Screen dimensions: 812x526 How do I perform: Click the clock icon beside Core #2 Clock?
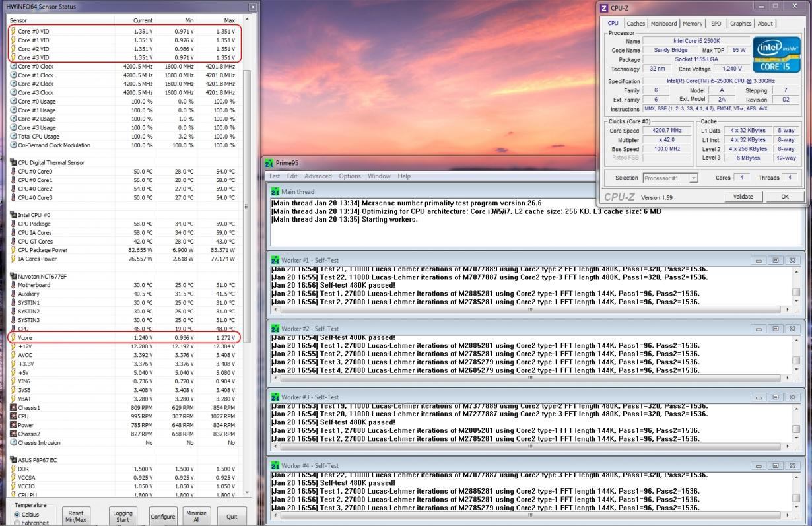coord(13,84)
